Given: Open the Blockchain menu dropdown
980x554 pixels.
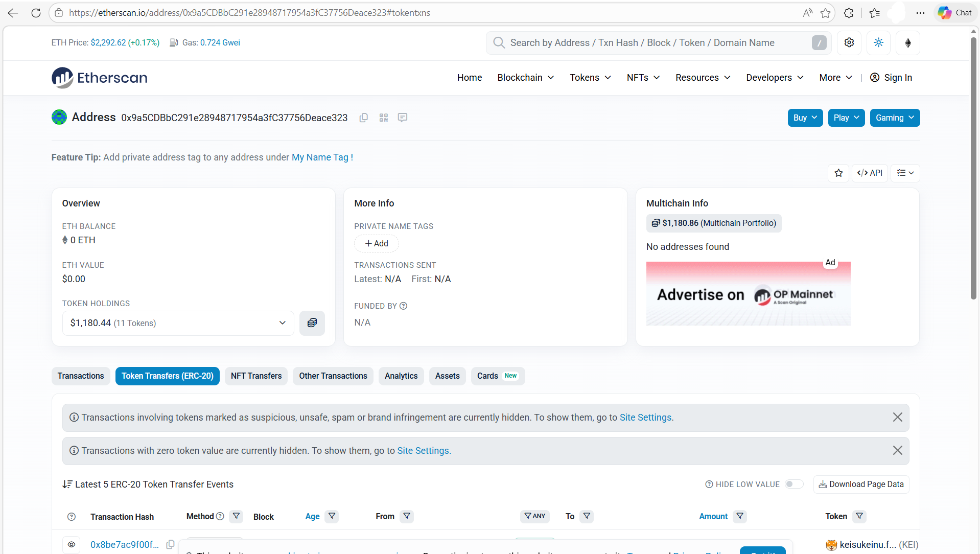Looking at the screenshot, I should (526, 78).
